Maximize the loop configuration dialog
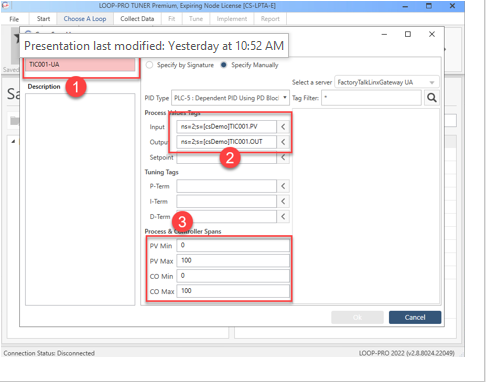 pos(408,34)
